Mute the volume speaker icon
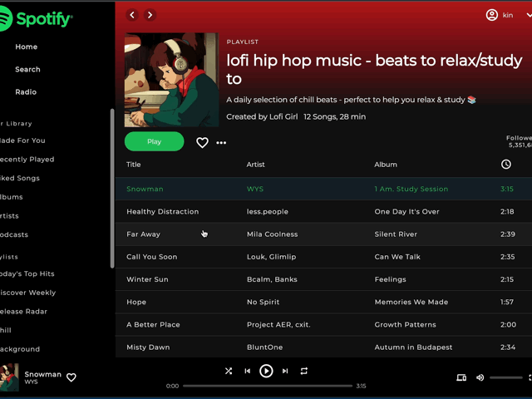Image resolution: width=532 pixels, height=399 pixels. pos(480,377)
